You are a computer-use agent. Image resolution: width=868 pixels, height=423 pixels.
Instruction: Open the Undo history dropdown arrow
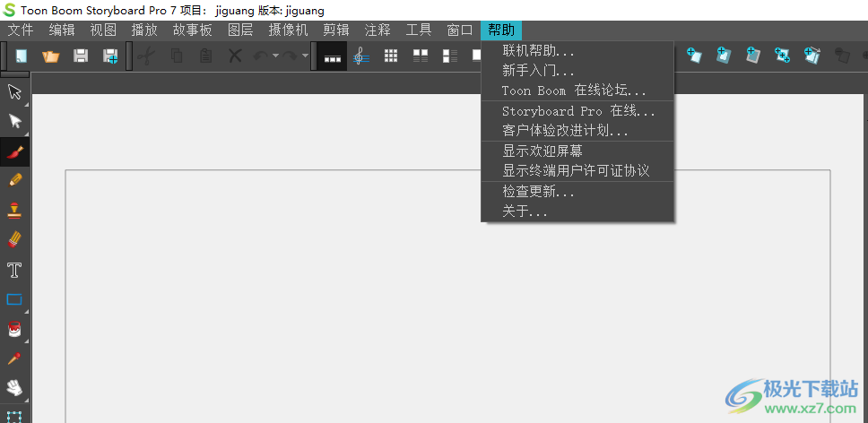(275, 56)
